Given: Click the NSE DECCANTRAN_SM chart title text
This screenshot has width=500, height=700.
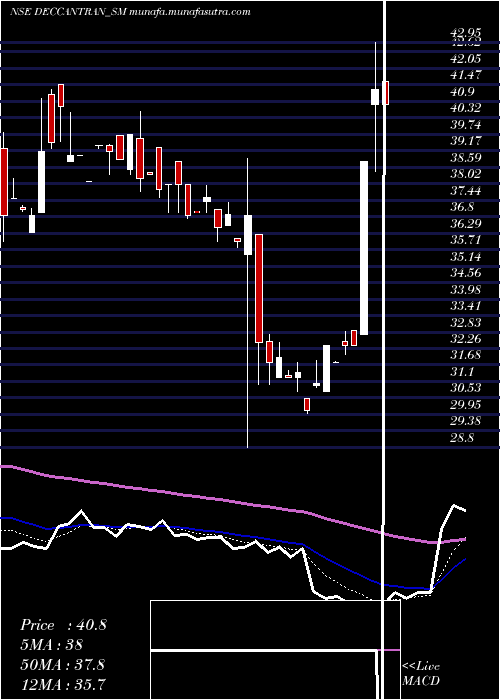Looking at the screenshot, I should (129, 12).
